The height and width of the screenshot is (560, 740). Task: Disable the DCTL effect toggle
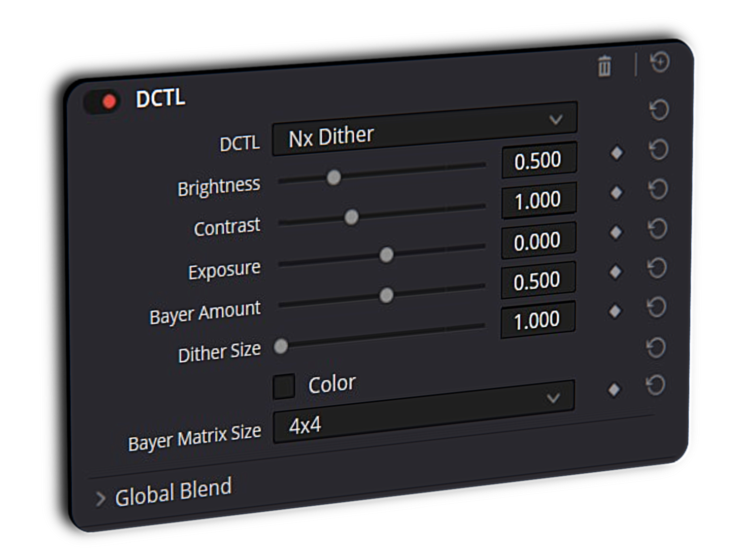tap(103, 102)
